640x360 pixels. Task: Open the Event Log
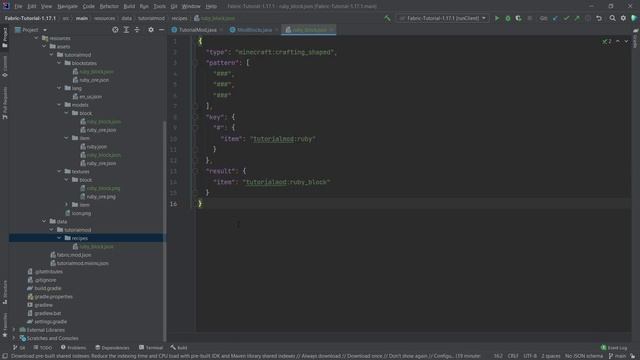614,348
